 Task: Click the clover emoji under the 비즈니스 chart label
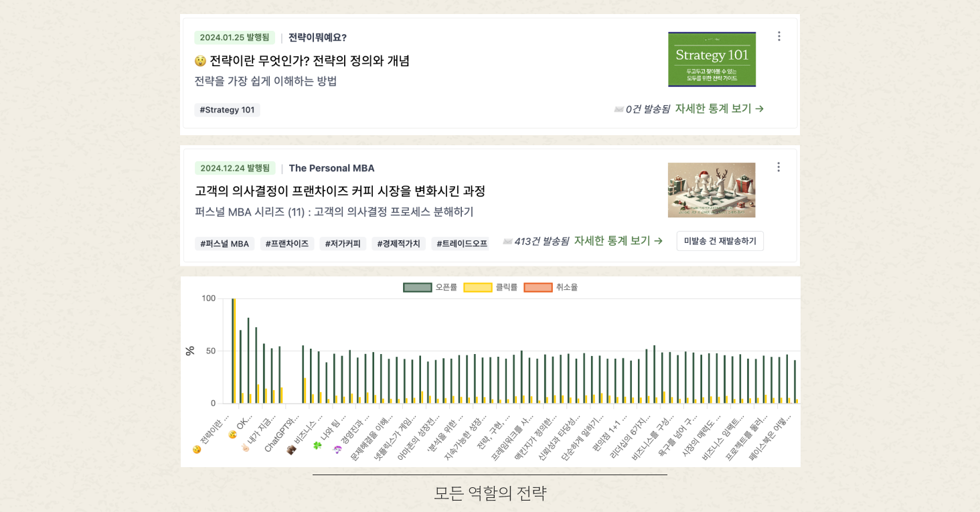(317, 445)
